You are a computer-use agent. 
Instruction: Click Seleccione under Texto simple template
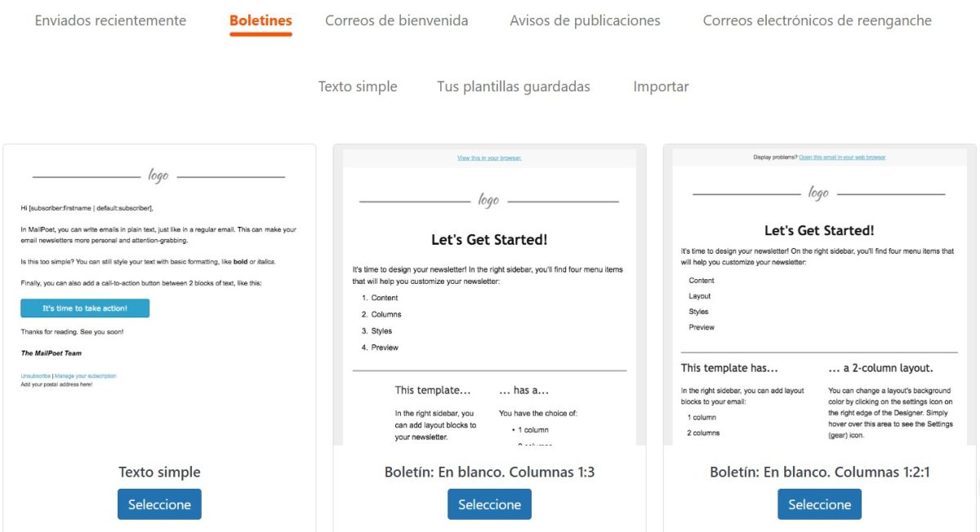point(159,504)
